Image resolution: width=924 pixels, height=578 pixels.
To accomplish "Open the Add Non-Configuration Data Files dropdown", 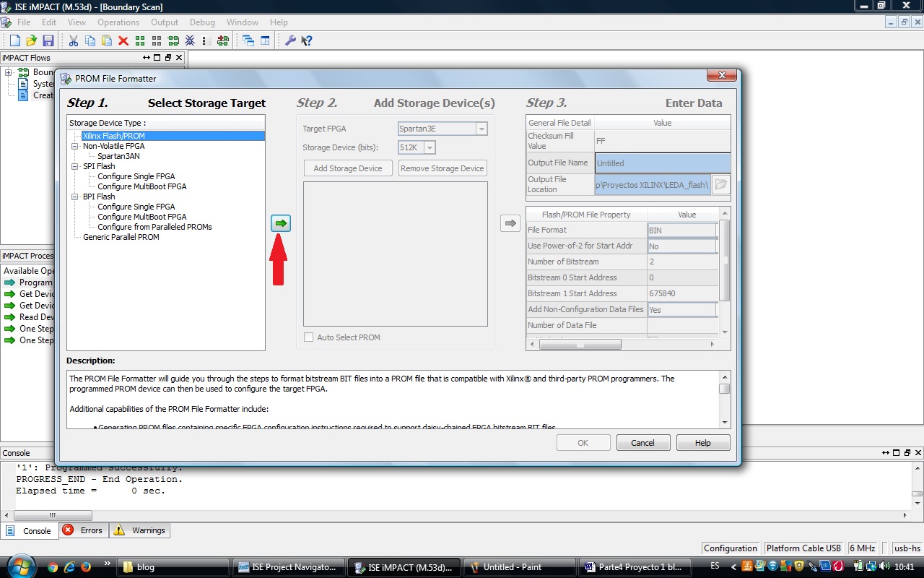I will tap(682, 309).
